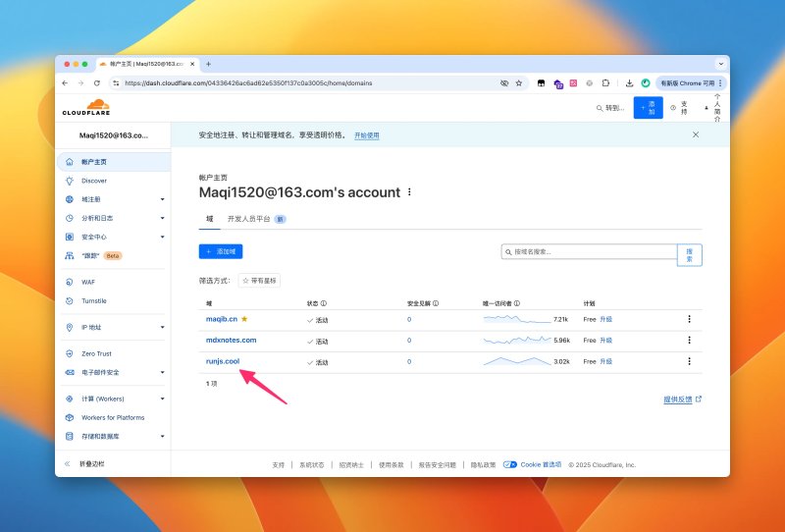The height and width of the screenshot is (532, 785).
Task: Click 升级 link for maqib.cn
Action: click(605, 319)
